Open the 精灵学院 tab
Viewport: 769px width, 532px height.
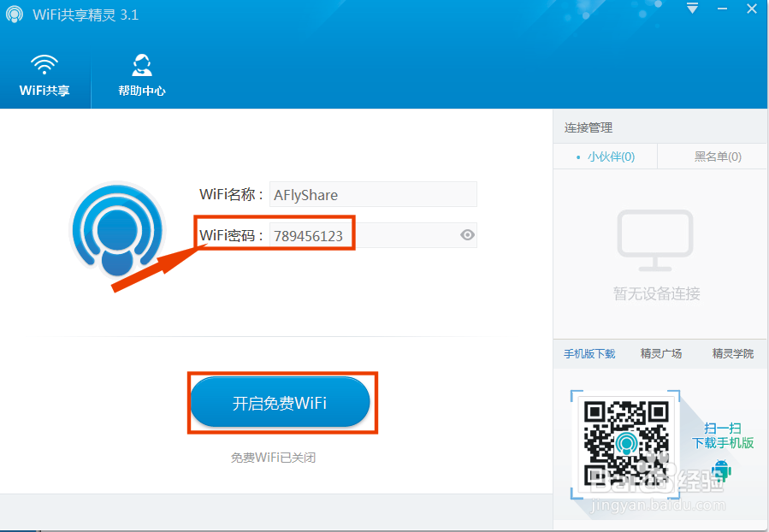pyautogui.click(x=733, y=353)
